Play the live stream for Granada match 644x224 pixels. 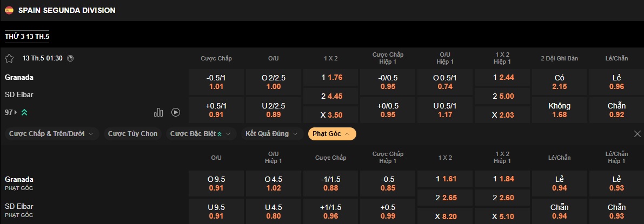[x=176, y=112]
